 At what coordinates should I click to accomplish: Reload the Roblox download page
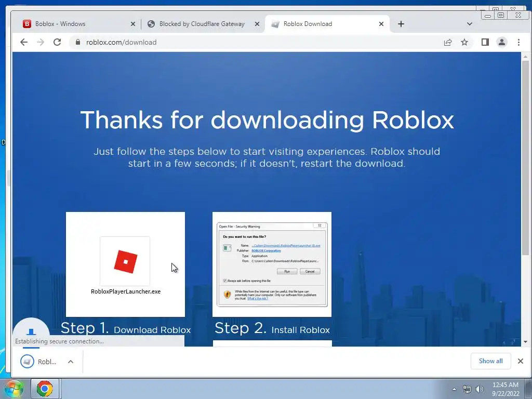[57, 42]
